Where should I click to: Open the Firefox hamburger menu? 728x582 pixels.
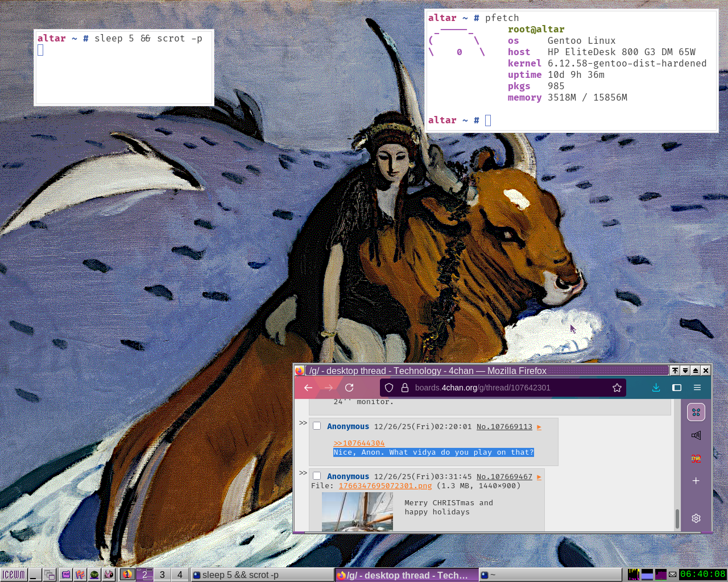697,388
